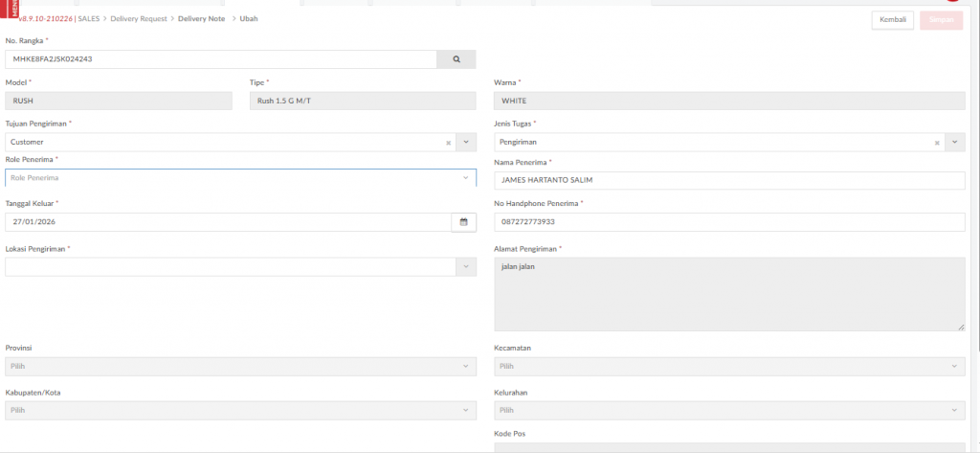Open the Lokasi Pengiriman dropdown

click(x=239, y=267)
